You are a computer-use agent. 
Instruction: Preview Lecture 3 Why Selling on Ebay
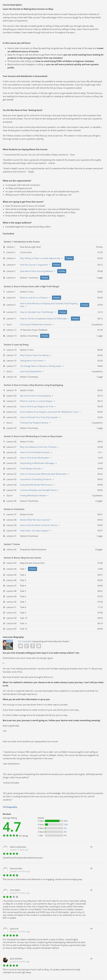(69, 258)
